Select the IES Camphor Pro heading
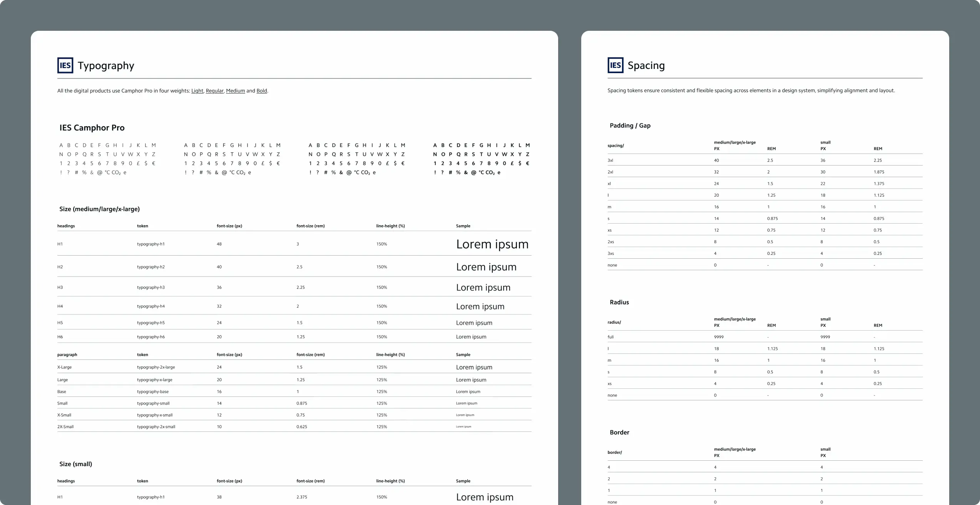Screen dimensions: 980x505 coord(92,128)
